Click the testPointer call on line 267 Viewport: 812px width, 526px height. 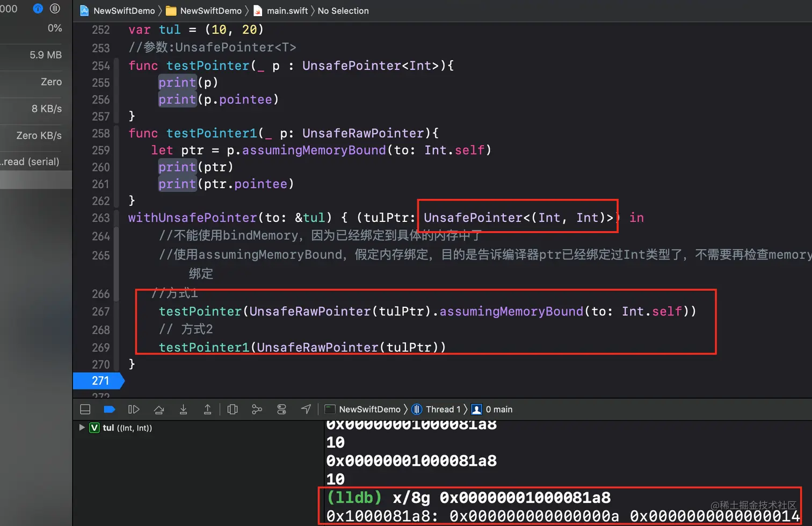pyautogui.click(x=427, y=311)
